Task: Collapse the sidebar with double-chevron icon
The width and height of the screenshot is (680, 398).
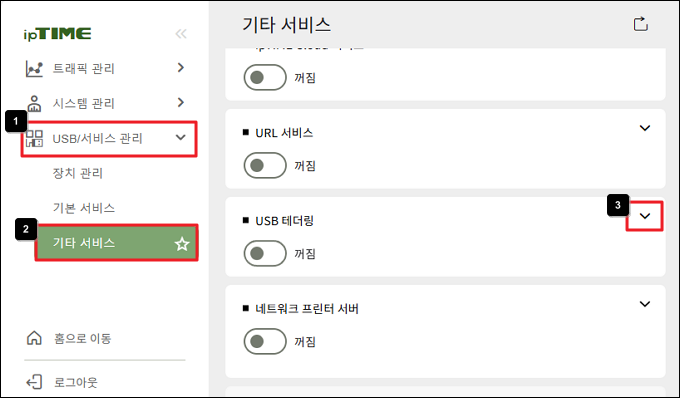Action: (x=181, y=34)
